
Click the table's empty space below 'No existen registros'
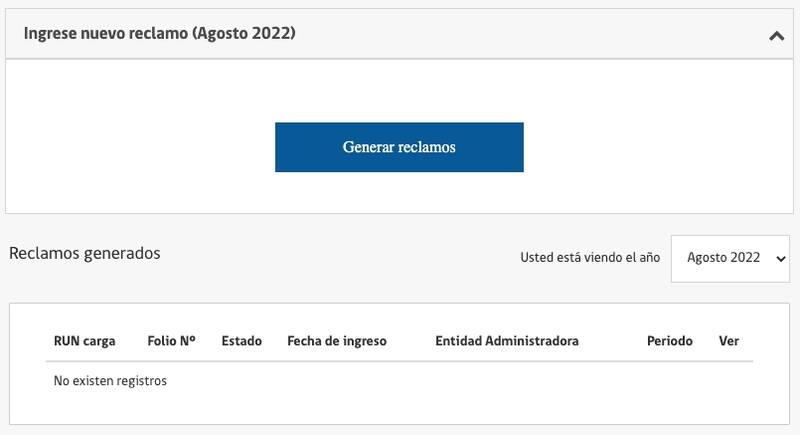[400, 408]
